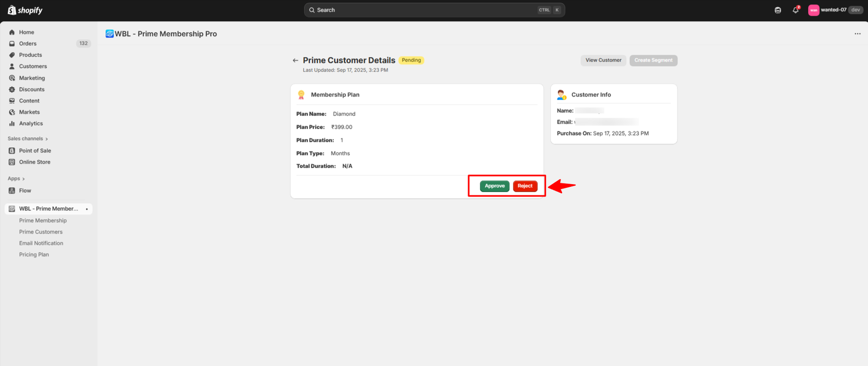Viewport: 868px width, 366px height.
Task: Open Email Notification submenu item
Action: pos(41,244)
